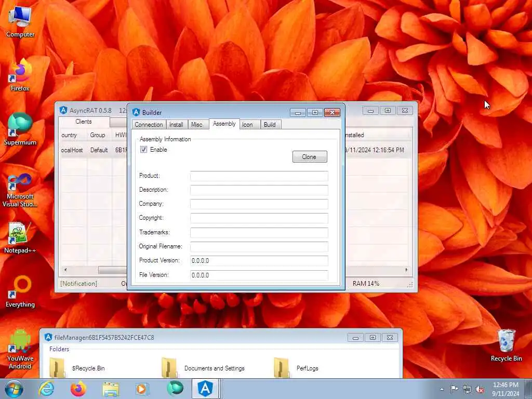Image resolution: width=532 pixels, height=399 pixels.
Task: Maximize the fileManager window
Action: 373,337
